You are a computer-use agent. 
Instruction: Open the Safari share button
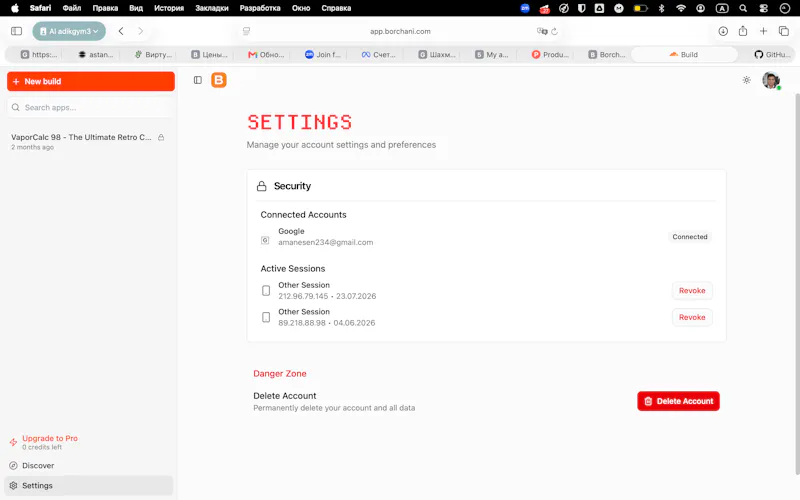tap(743, 31)
